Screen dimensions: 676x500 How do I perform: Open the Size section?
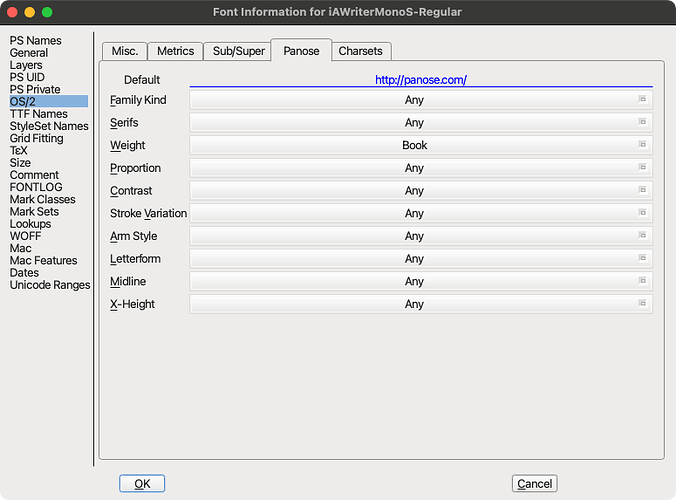point(20,162)
